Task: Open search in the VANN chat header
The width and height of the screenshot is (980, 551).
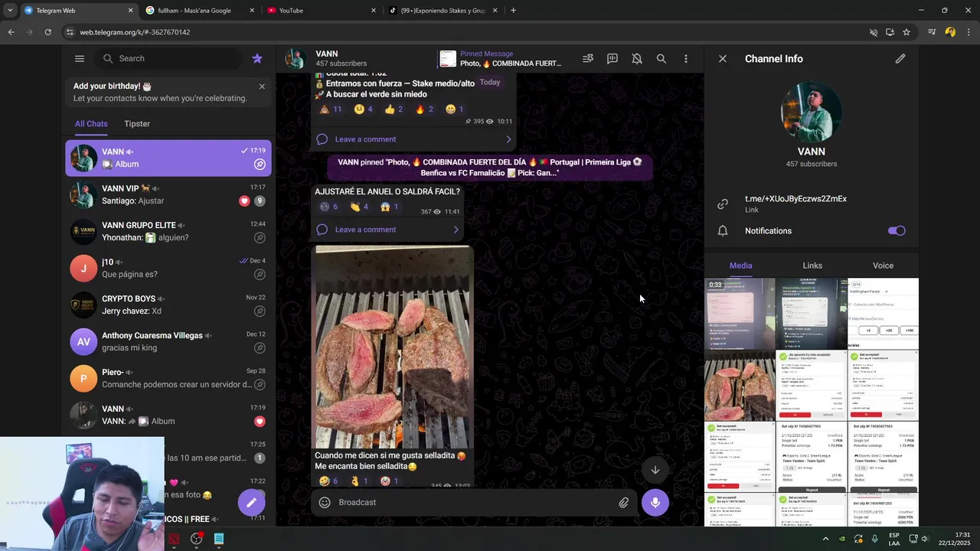Action: pos(661,58)
